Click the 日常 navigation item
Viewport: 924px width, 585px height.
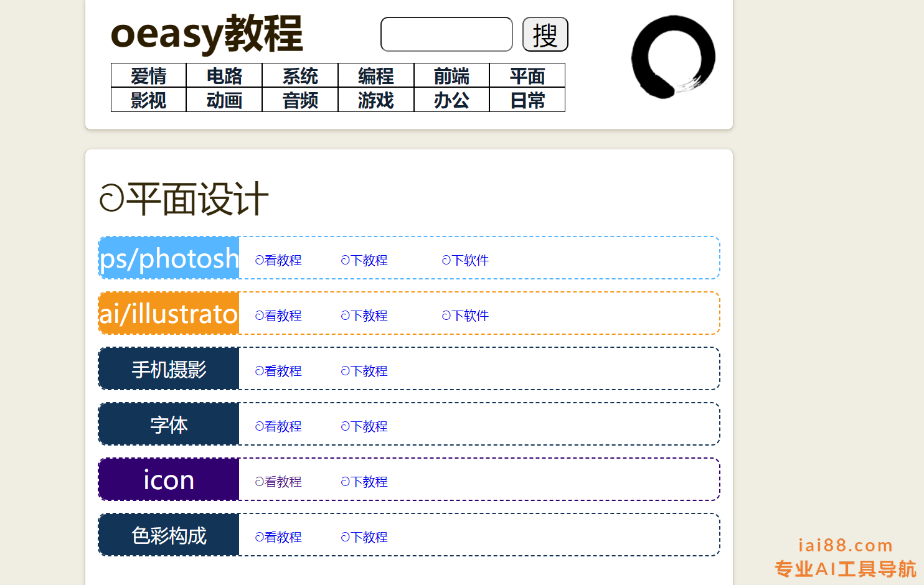tap(527, 100)
